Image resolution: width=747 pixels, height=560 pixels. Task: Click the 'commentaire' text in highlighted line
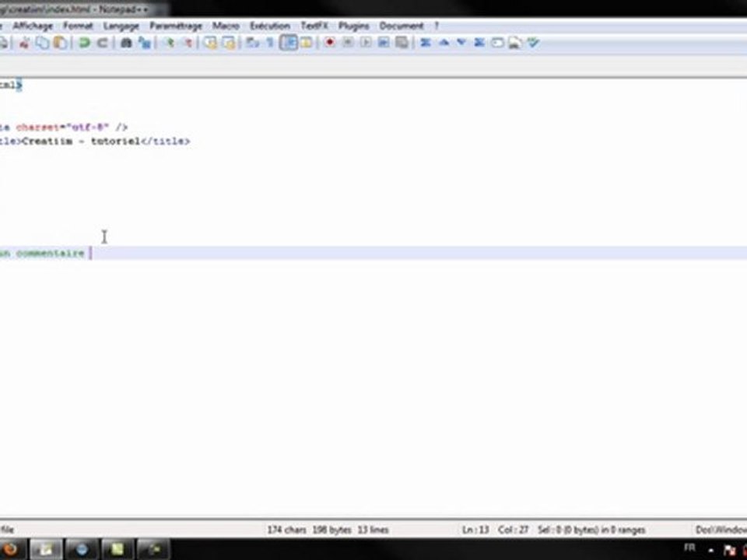[x=51, y=254]
